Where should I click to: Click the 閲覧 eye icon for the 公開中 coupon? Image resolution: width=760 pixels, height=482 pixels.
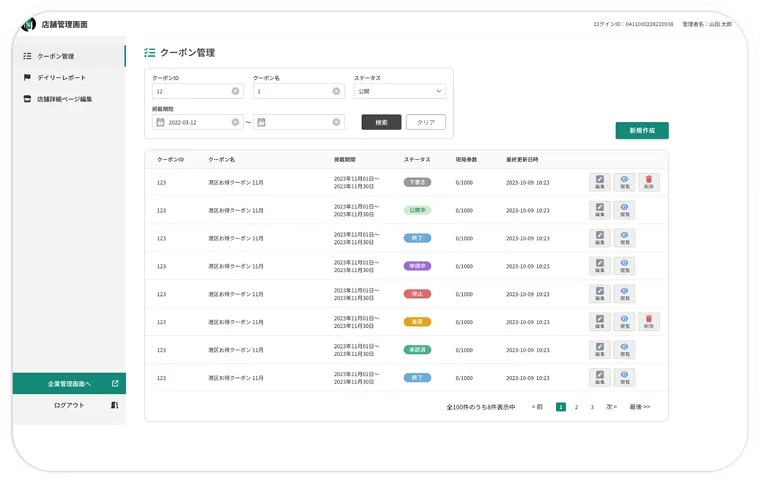(x=624, y=209)
